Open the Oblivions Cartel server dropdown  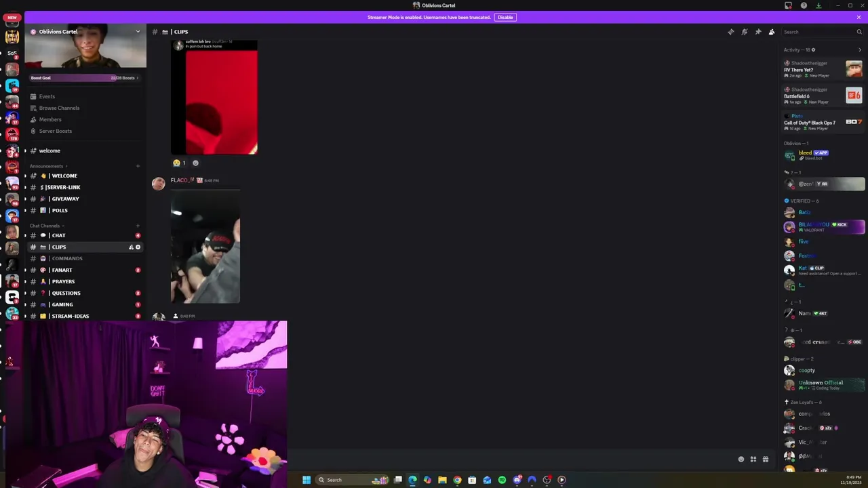(138, 32)
